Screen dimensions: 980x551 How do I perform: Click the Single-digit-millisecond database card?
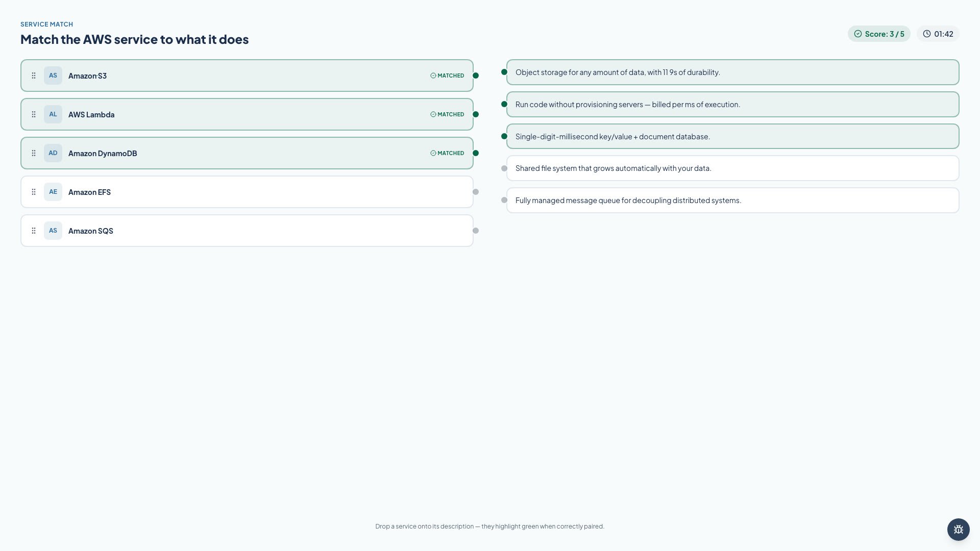point(733,136)
